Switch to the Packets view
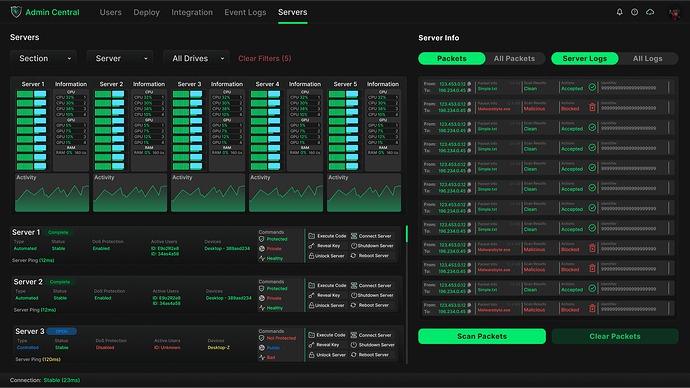 click(451, 59)
